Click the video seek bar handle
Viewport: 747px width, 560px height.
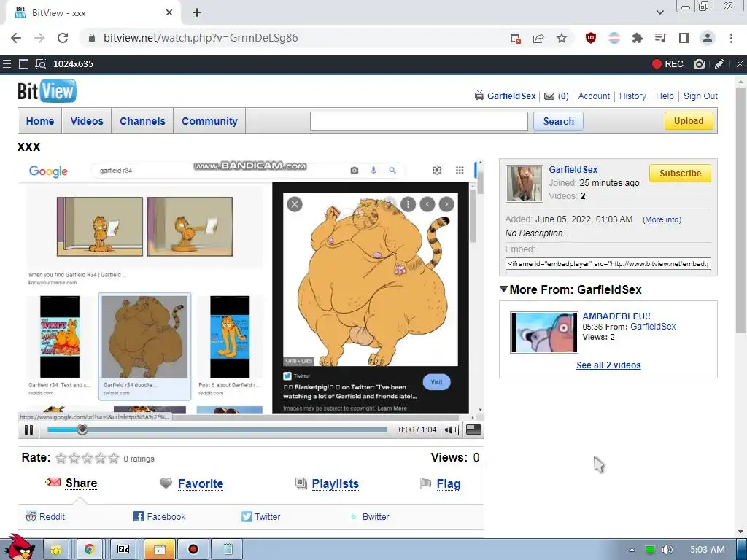click(82, 429)
